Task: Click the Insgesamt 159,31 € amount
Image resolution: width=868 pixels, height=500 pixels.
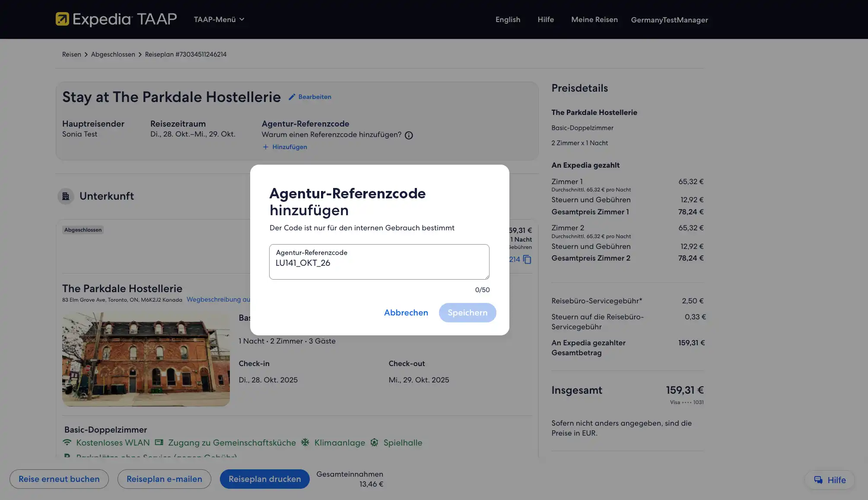Action: 685,390
